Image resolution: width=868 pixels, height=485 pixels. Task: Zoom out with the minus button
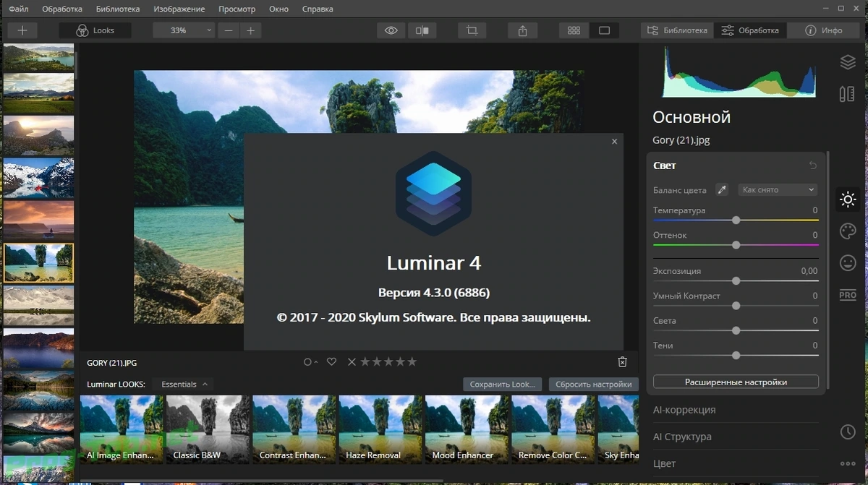point(229,30)
